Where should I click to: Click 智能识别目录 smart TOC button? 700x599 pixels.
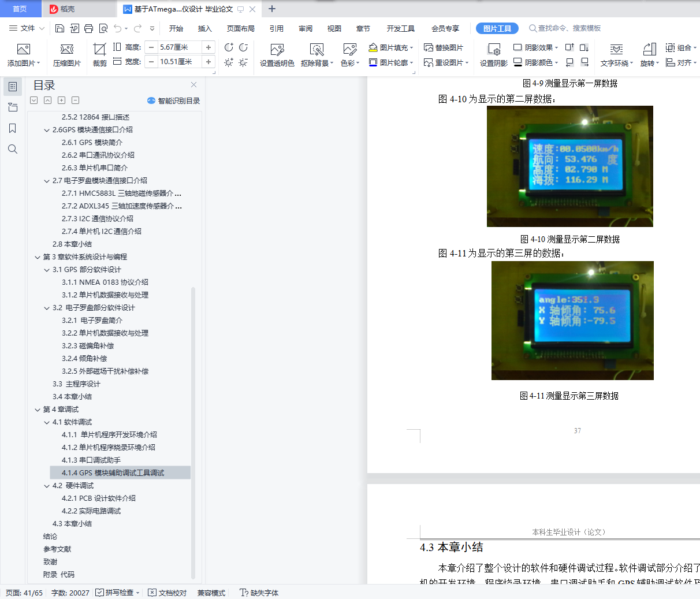click(174, 101)
